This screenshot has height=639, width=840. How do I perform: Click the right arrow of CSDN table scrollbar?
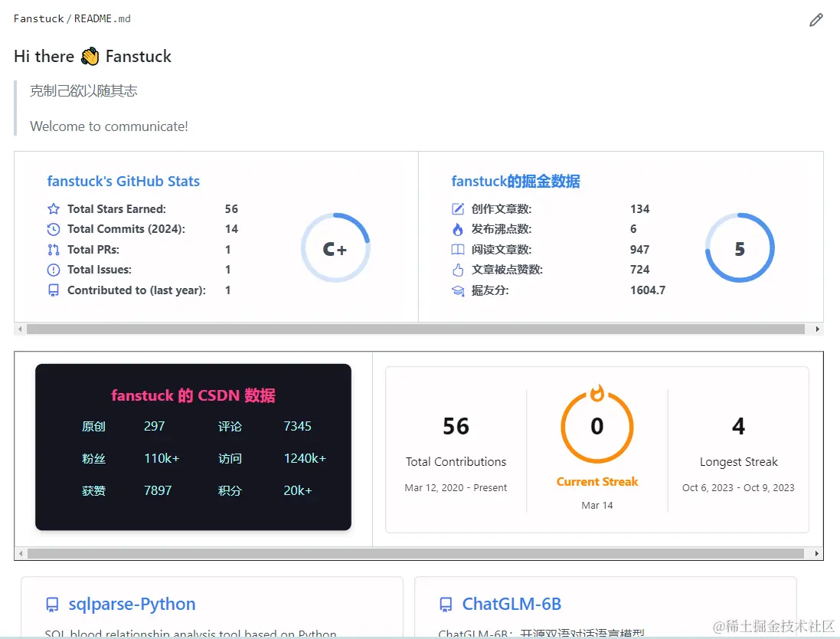click(x=816, y=553)
